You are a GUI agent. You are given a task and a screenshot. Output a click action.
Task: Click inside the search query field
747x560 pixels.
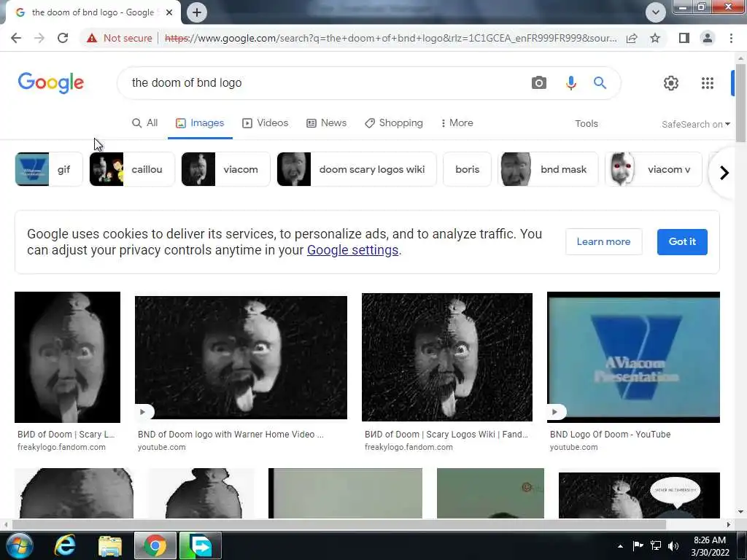[x=324, y=83]
